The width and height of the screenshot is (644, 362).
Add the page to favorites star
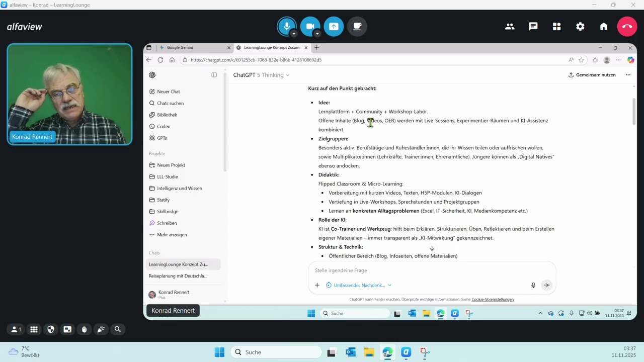pos(582,60)
